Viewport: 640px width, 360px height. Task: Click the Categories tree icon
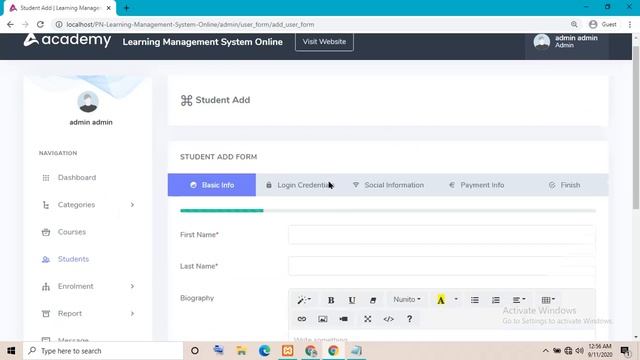(46, 205)
